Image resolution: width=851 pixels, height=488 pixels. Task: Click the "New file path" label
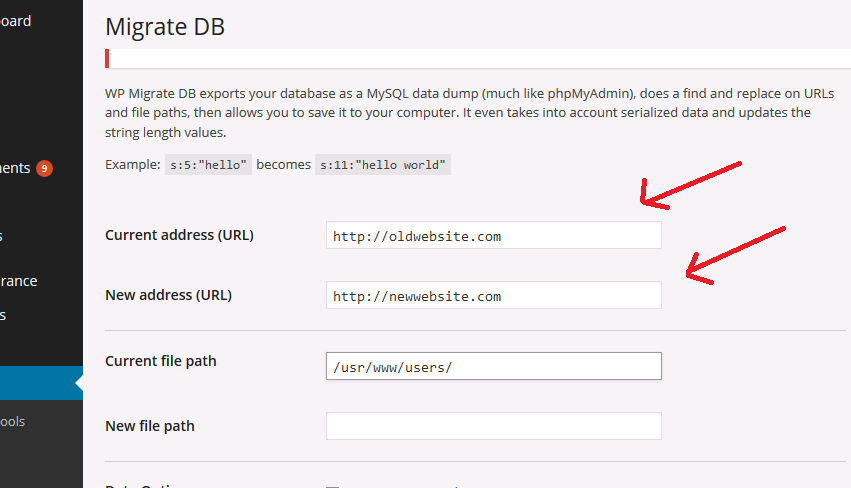[x=150, y=426]
